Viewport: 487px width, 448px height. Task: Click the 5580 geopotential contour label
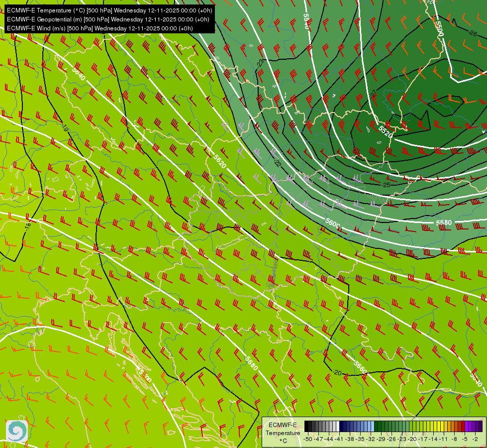pos(444,223)
